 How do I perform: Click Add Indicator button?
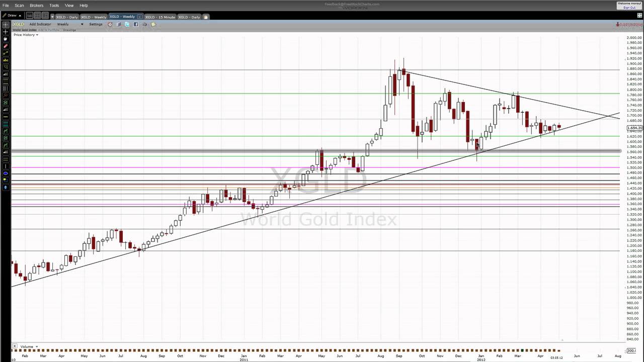40,24
